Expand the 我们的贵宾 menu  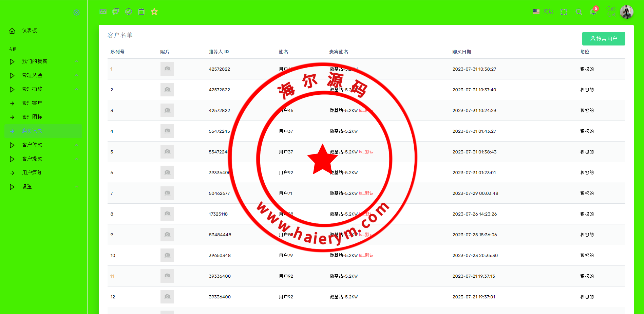[x=43, y=61]
